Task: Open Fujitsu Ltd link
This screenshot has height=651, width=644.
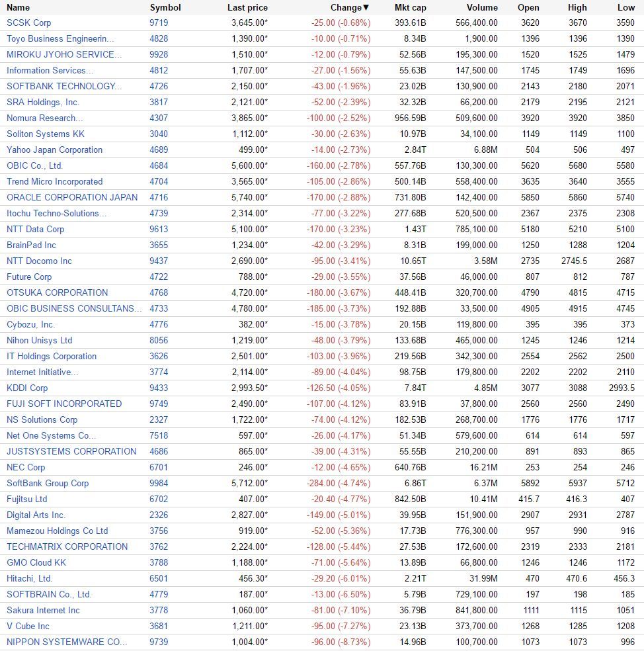Action: click(x=27, y=499)
